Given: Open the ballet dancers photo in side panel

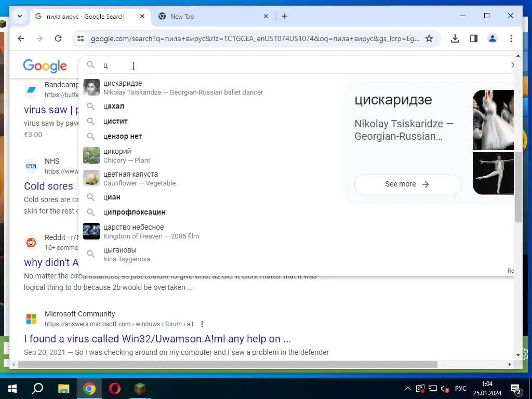Looking at the screenshot, I should click(493, 120).
